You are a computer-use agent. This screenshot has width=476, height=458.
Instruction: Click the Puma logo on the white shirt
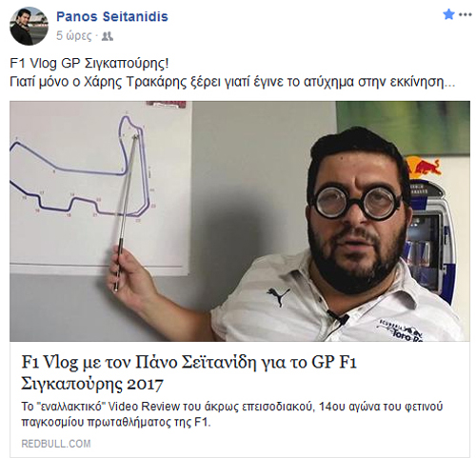coord(278,296)
